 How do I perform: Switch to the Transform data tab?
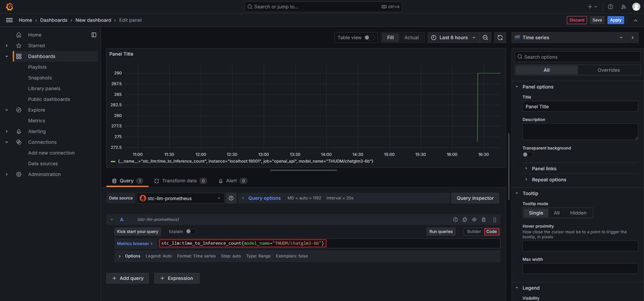pos(179,181)
